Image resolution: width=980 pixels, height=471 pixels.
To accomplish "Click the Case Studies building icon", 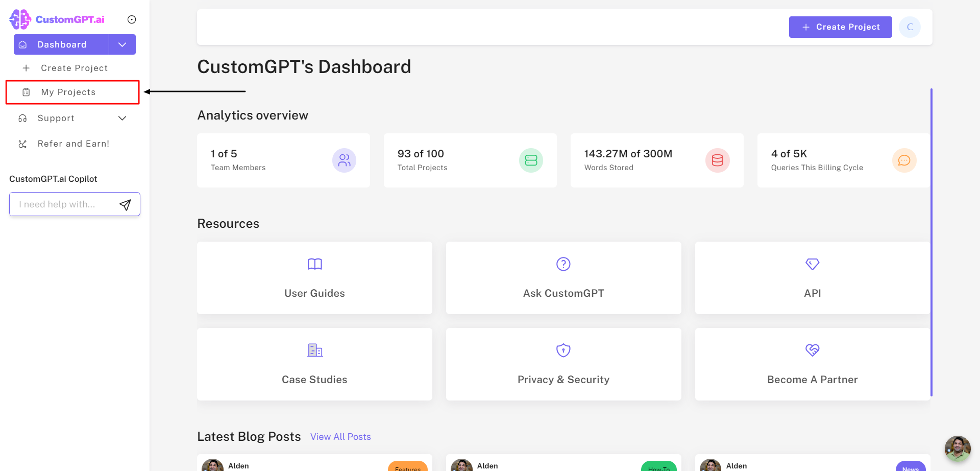I will pos(315,350).
